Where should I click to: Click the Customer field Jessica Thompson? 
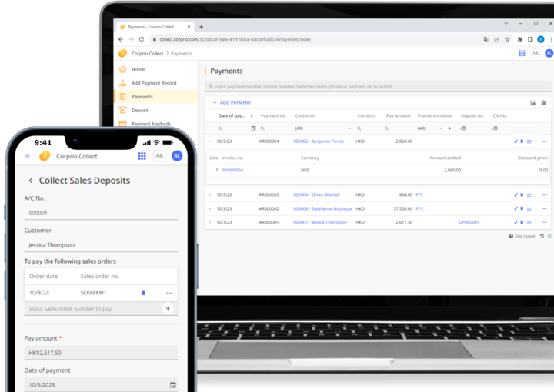[x=101, y=245]
